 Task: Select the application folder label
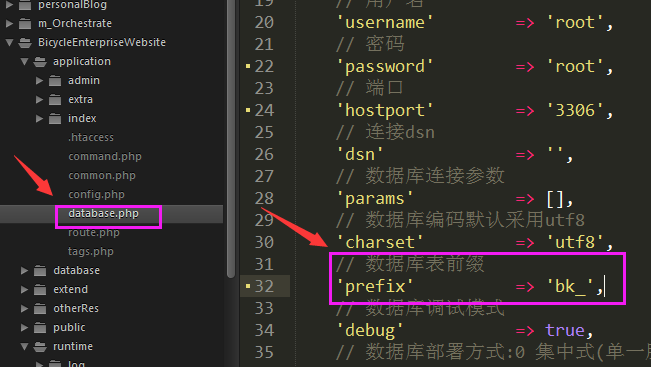(82, 61)
